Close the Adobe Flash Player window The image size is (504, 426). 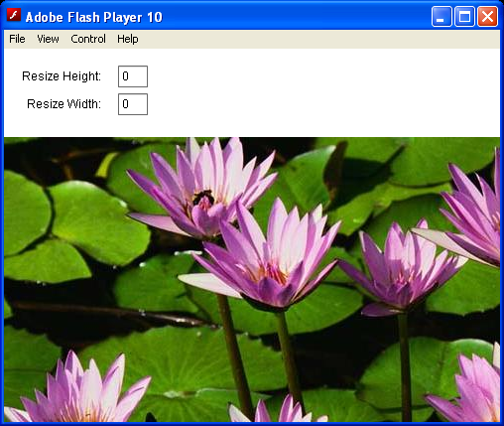pyautogui.click(x=487, y=16)
